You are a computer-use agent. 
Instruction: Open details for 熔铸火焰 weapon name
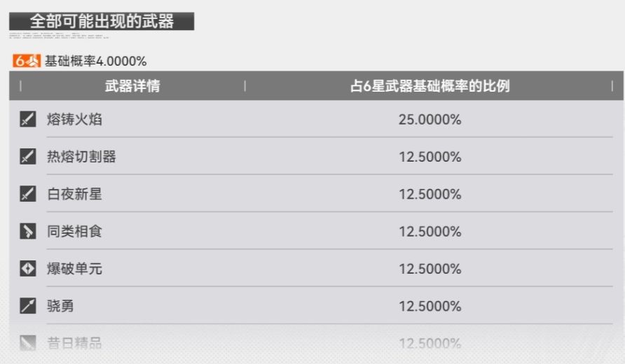(74, 120)
